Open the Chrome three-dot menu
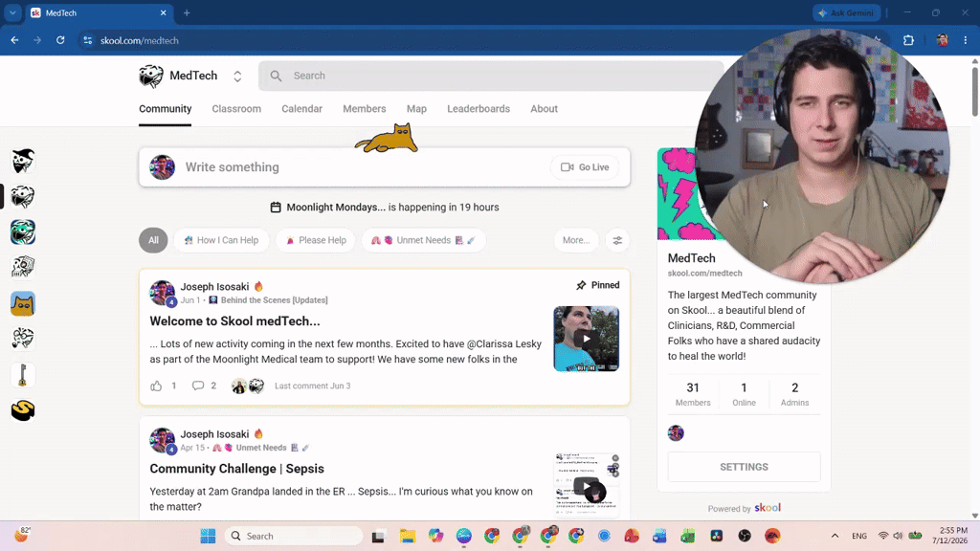The width and height of the screenshot is (980, 551). 966,40
